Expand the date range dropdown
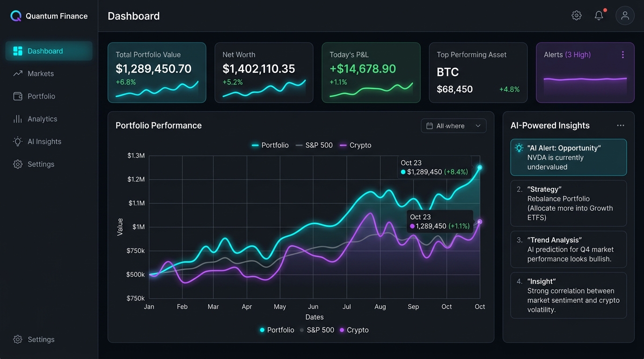 (454, 126)
